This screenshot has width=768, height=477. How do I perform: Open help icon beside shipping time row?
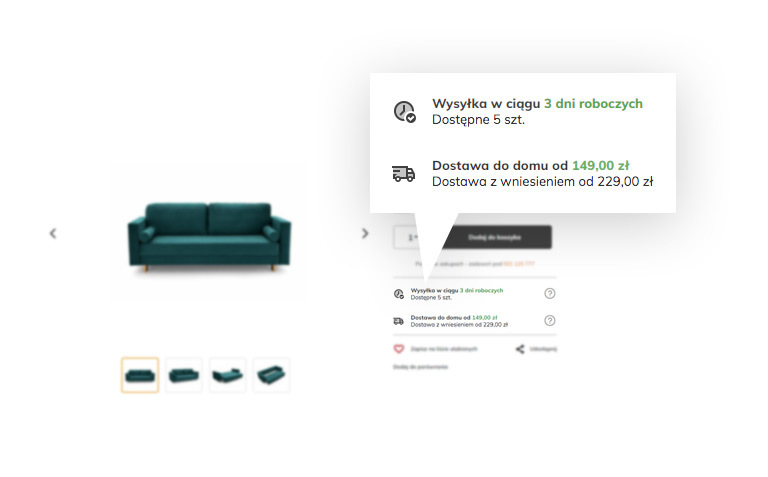550,293
